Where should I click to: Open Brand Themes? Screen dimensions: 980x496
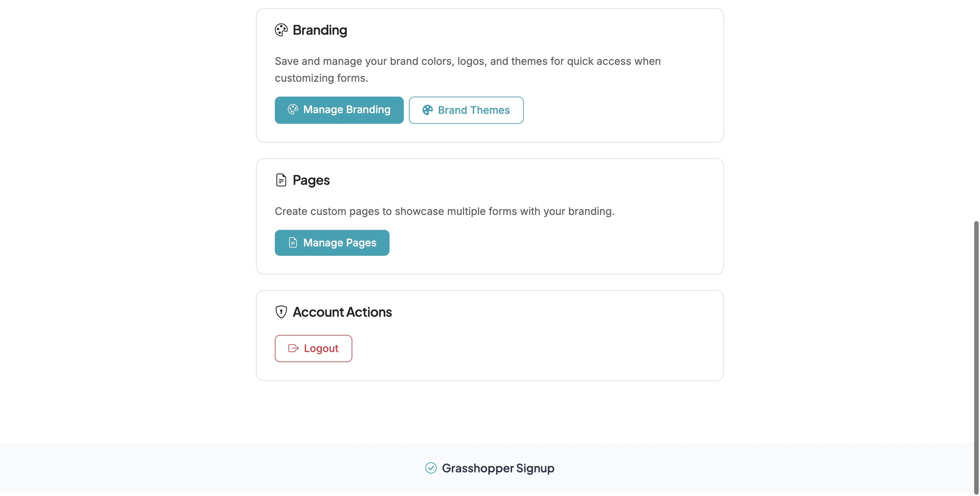466,110
